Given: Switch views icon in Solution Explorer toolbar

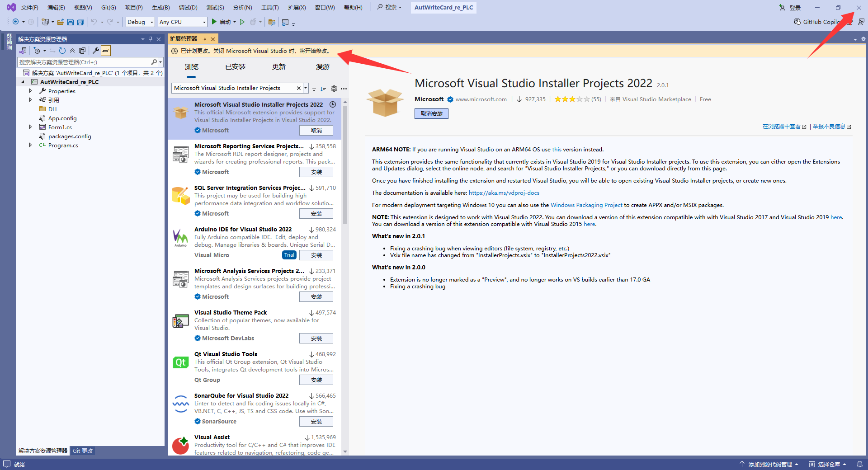Looking at the screenshot, I should [x=23, y=51].
